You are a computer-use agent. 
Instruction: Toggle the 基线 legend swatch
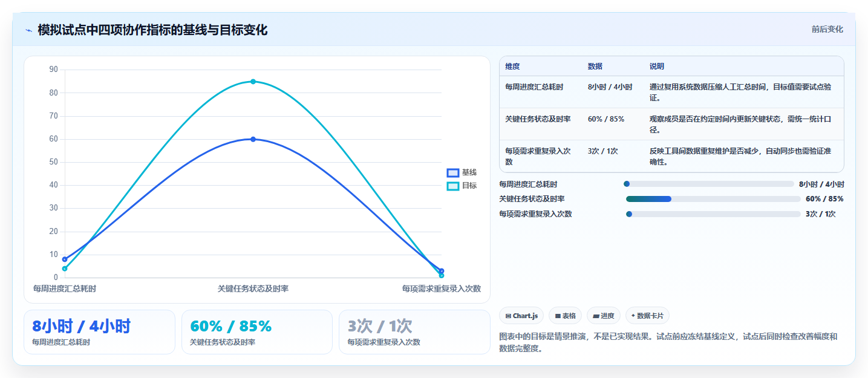tap(453, 173)
